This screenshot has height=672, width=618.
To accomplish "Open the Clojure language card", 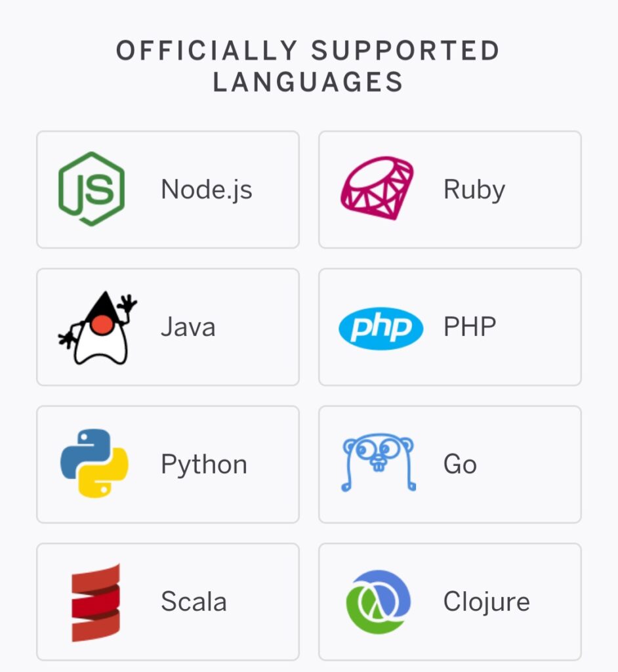I will (449, 600).
